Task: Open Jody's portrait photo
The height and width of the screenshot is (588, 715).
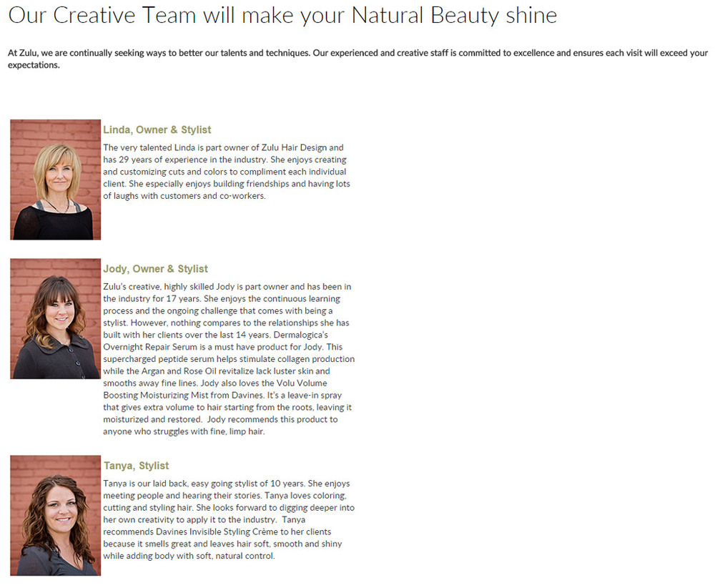Action: (55, 318)
